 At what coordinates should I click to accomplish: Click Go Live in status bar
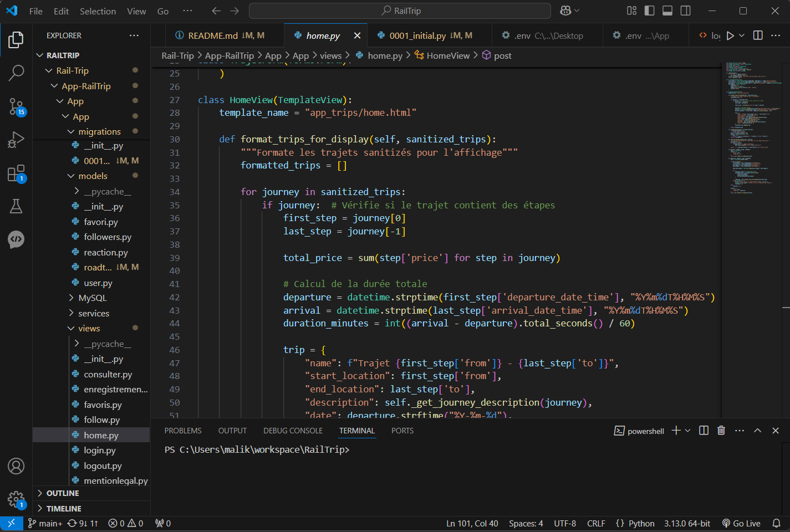[x=741, y=524]
